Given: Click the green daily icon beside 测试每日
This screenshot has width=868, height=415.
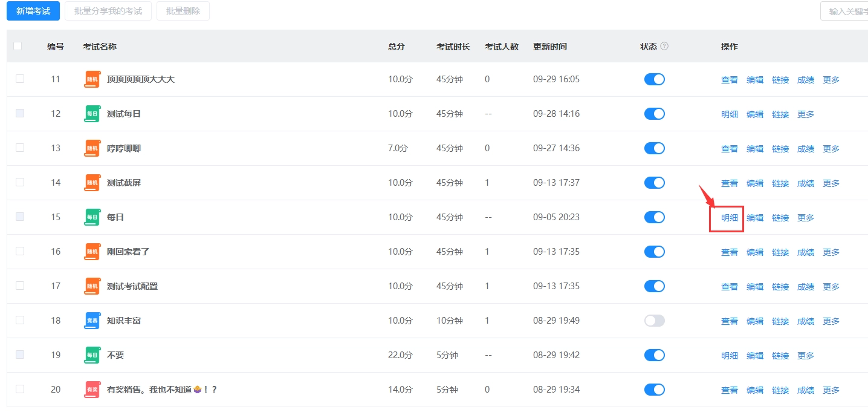Looking at the screenshot, I should (x=92, y=114).
